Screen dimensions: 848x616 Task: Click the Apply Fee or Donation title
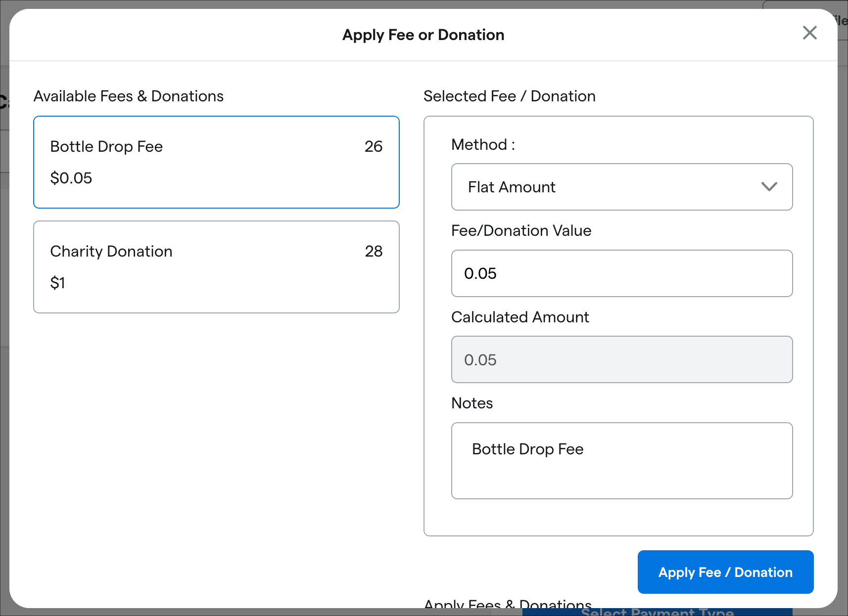pos(424,35)
